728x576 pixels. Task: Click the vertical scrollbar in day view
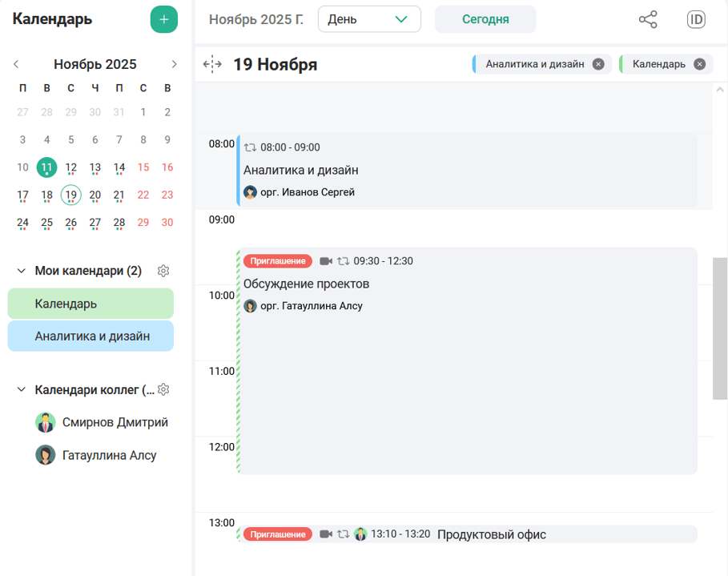tap(719, 328)
